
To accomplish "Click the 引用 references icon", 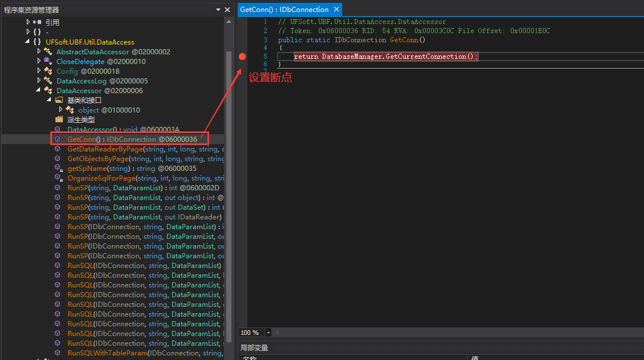I will tap(37, 23).
